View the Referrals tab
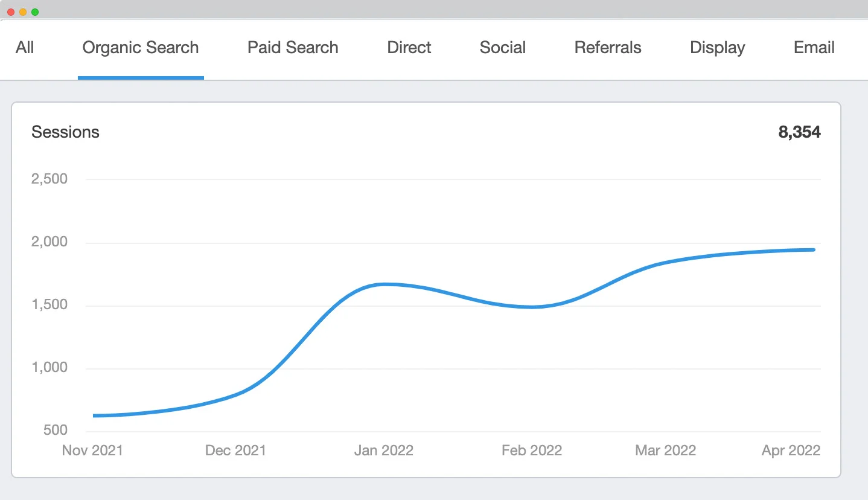This screenshot has height=500, width=868. (608, 48)
